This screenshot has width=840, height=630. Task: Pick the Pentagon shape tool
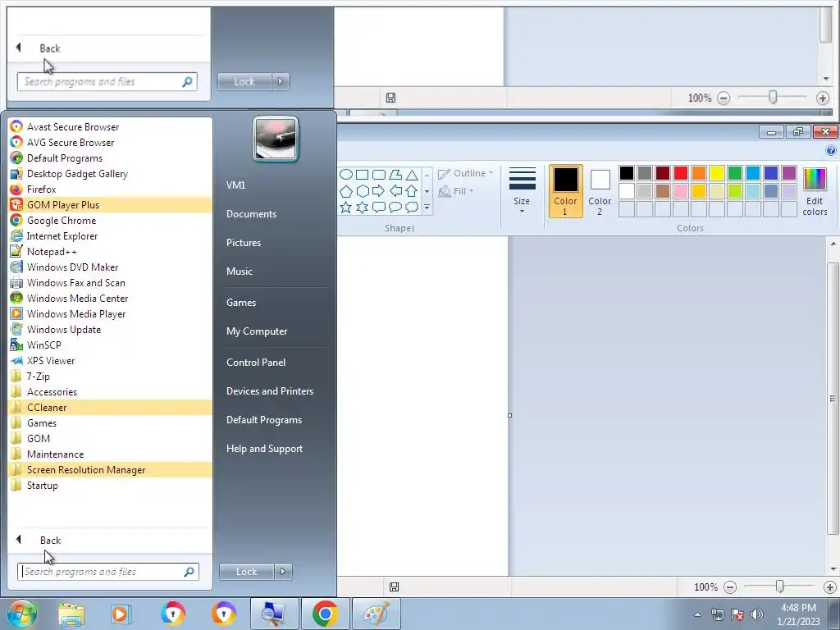coord(346,190)
